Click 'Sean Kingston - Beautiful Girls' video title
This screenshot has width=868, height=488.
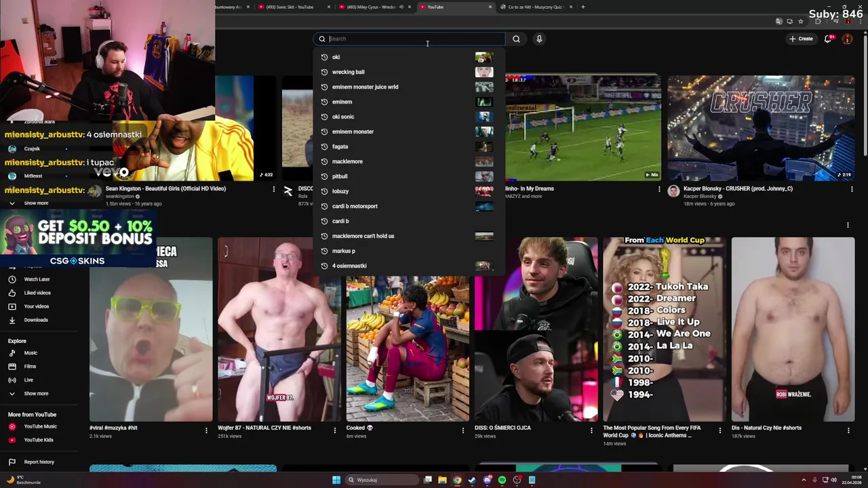point(165,188)
